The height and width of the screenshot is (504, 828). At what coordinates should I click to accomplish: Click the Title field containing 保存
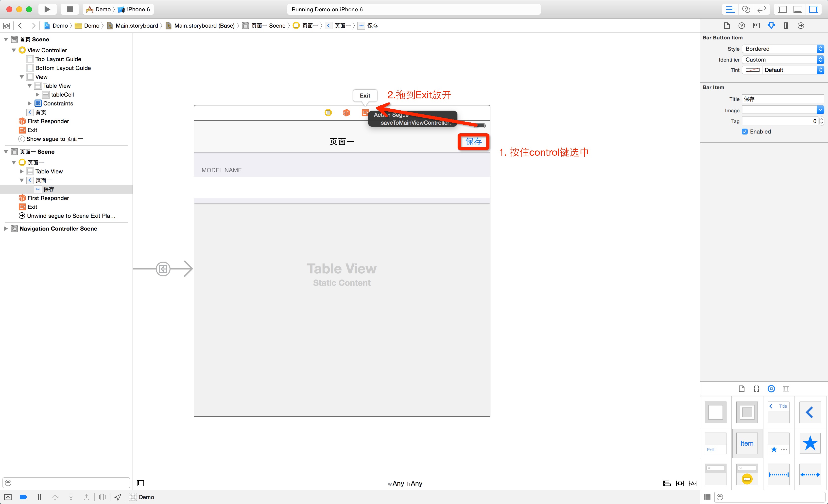pyautogui.click(x=783, y=99)
